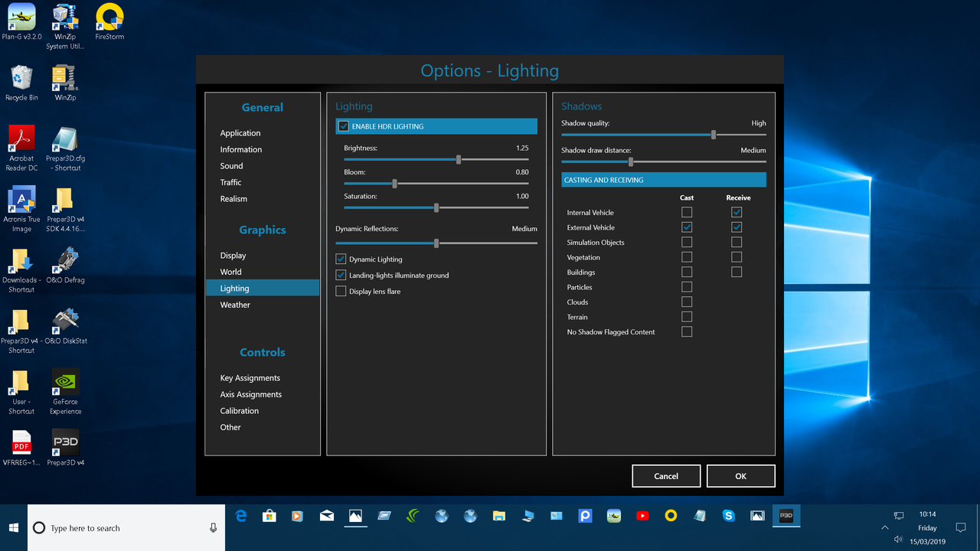Disable ENABLE HDR LIGHTING
This screenshot has height=551, width=980.
click(x=341, y=126)
